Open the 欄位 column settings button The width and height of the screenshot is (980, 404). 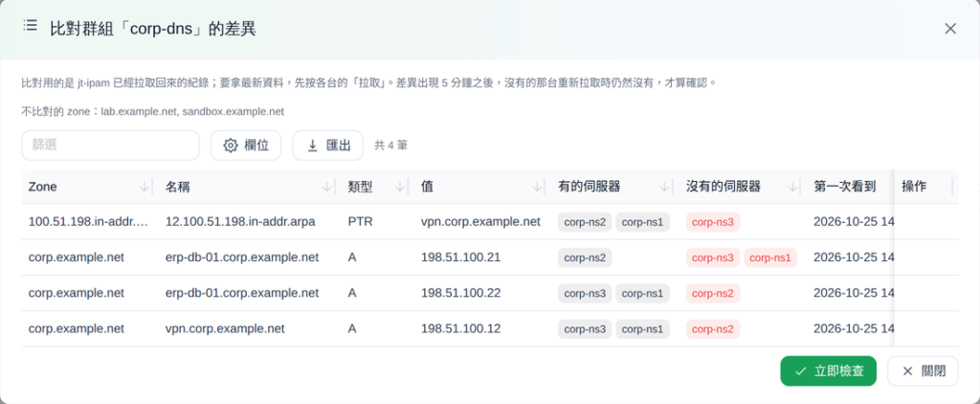pyautogui.click(x=246, y=146)
